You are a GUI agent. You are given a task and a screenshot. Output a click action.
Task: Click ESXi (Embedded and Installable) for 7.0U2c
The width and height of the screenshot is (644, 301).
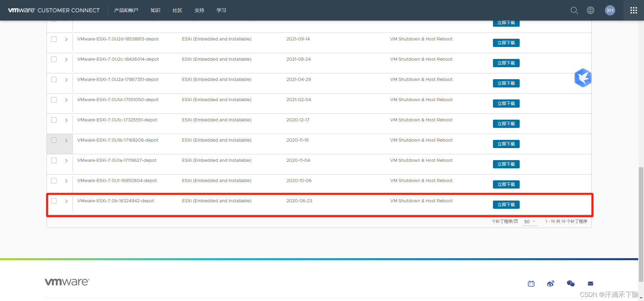(217, 59)
